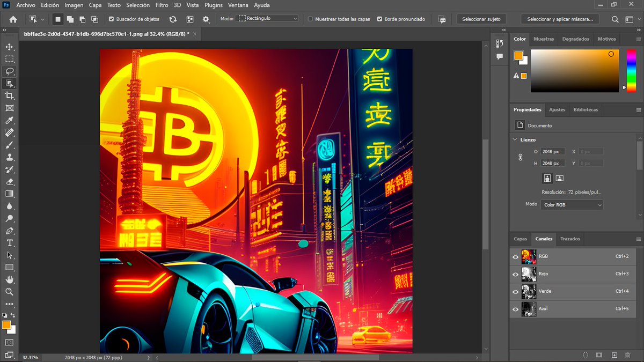Select the Lasso tool
This screenshot has width=644, height=362.
(10, 71)
